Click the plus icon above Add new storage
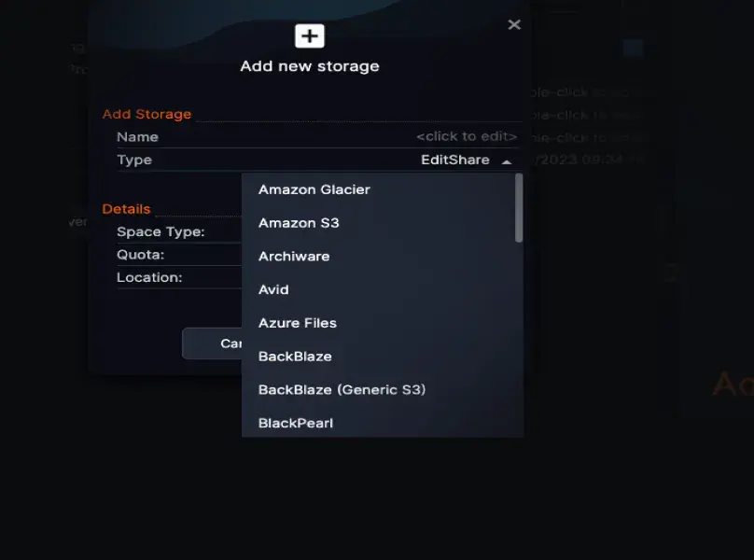Viewport: 754px width, 560px height. [309, 36]
